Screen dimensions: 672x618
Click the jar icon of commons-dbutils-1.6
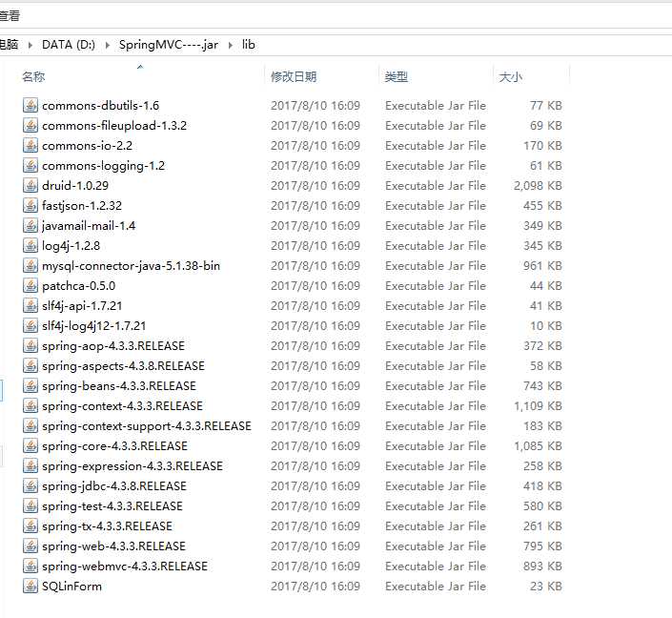30,105
